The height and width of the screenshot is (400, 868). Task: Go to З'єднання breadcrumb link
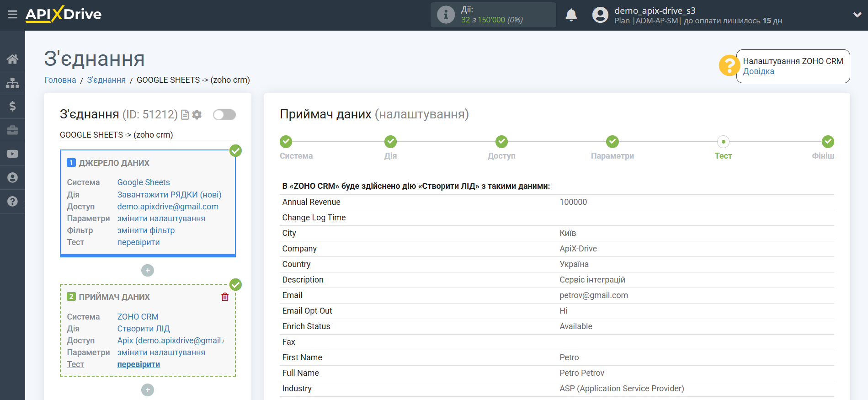(106, 80)
